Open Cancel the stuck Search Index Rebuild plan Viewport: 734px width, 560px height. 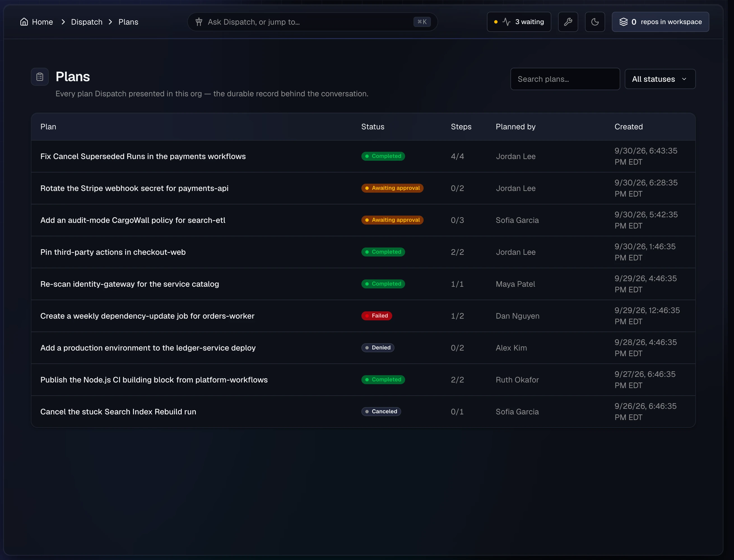coord(119,412)
